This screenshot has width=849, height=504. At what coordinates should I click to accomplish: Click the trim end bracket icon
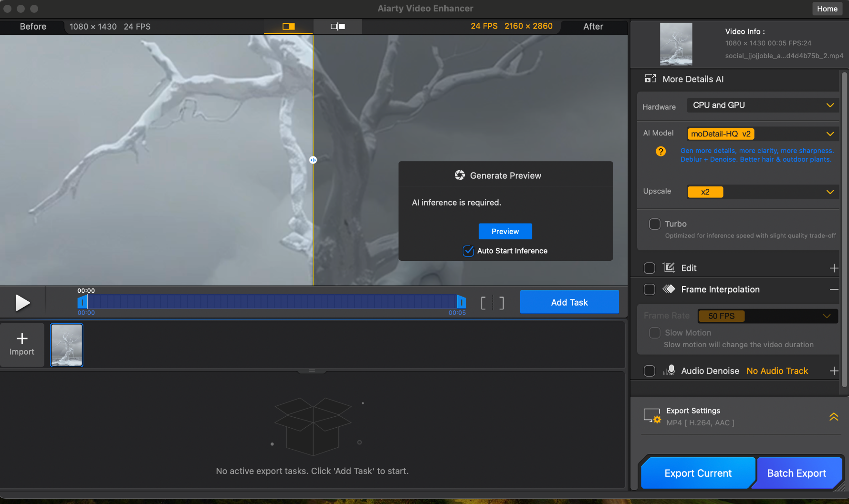tap(501, 303)
